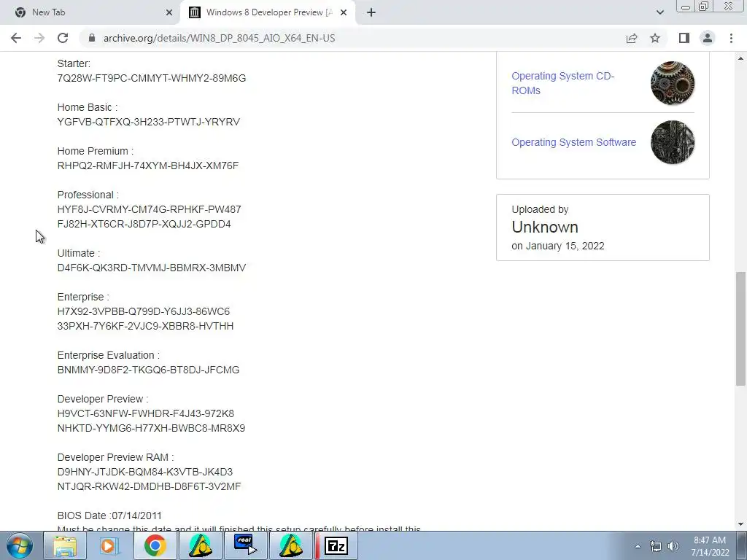Open the browser side panel

pyautogui.click(x=684, y=38)
